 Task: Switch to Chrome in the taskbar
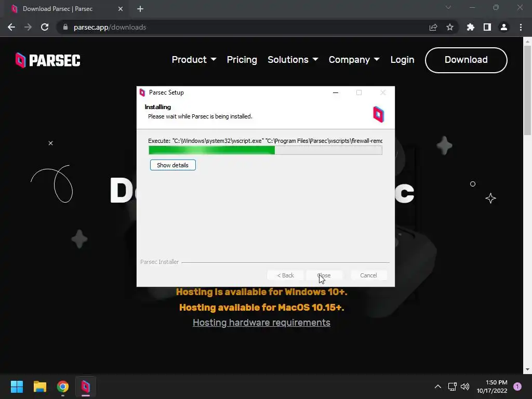tap(63, 387)
